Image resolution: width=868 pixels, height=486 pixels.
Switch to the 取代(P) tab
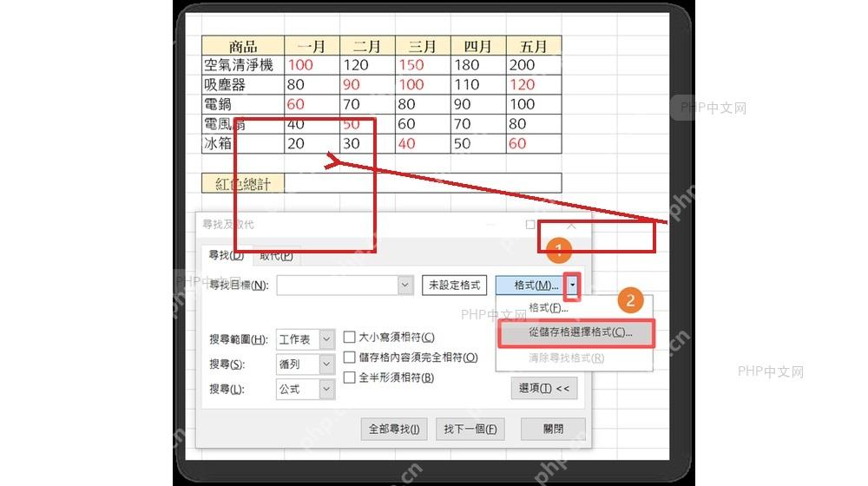pyautogui.click(x=276, y=256)
